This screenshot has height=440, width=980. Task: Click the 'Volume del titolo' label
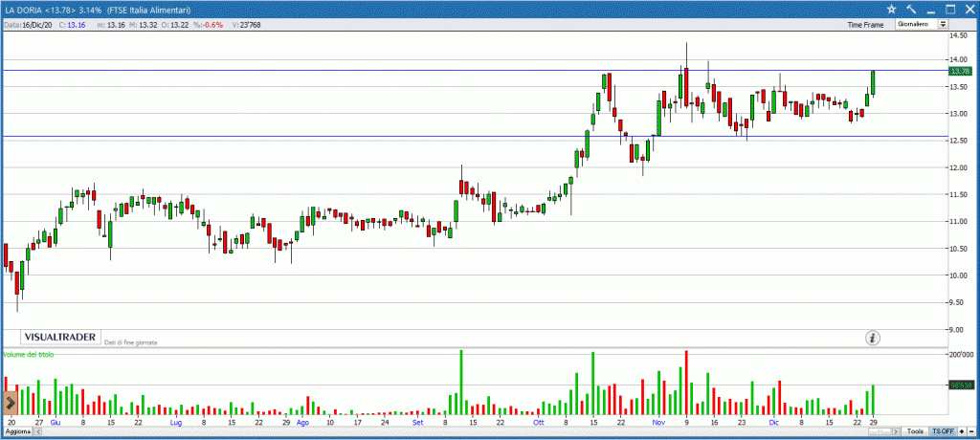coord(28,354)
